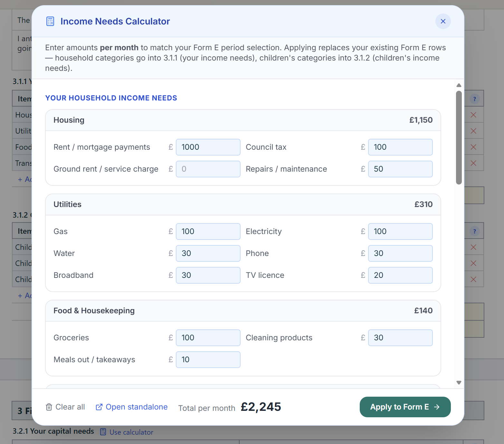Open the calculator in standalone view
Image resolution: width=504 pixels, height=444 pixels.
[x=132, y=407]
